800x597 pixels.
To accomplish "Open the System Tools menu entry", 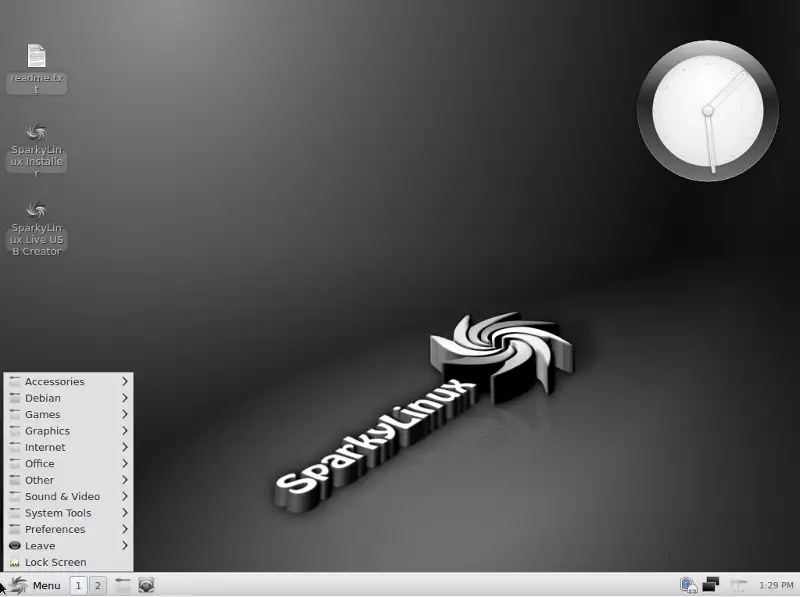I will (68, 513).
